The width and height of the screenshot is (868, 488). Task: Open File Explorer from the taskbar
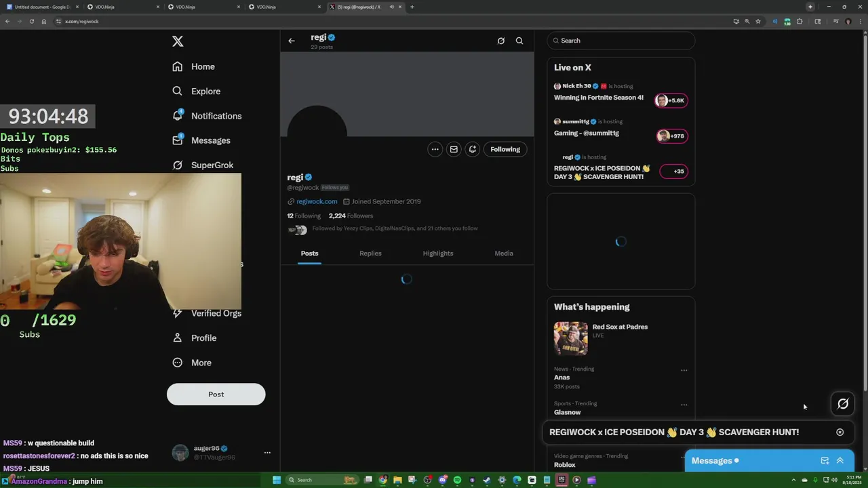[398, 480]
